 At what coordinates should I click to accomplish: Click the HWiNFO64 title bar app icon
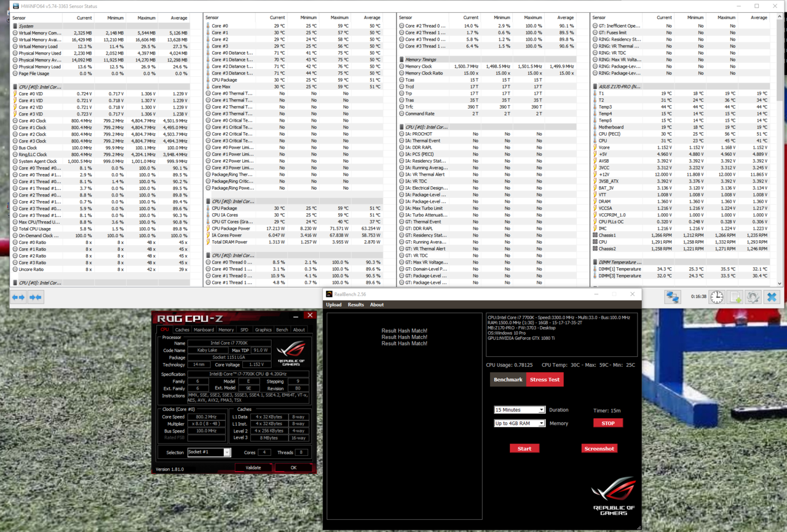15,6
